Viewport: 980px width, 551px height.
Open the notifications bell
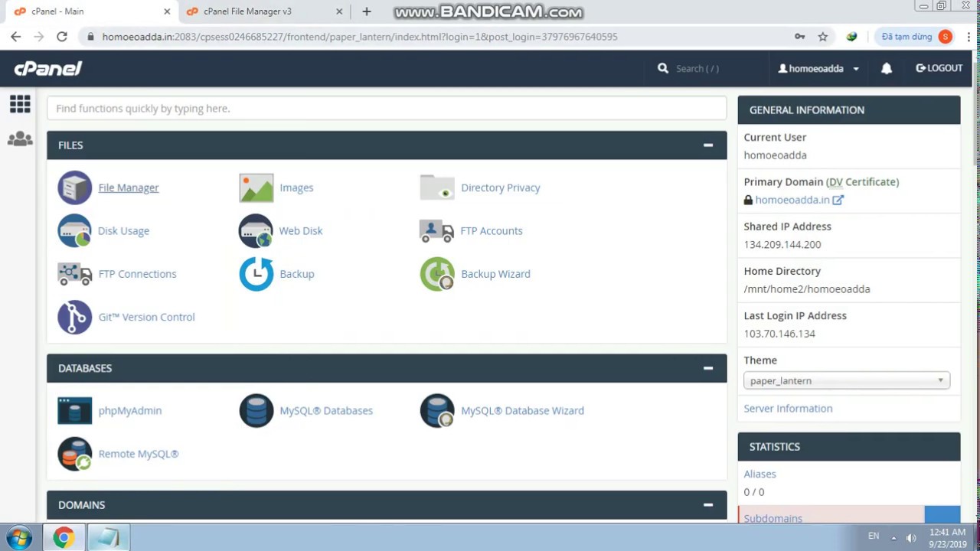tap(887, 68)
